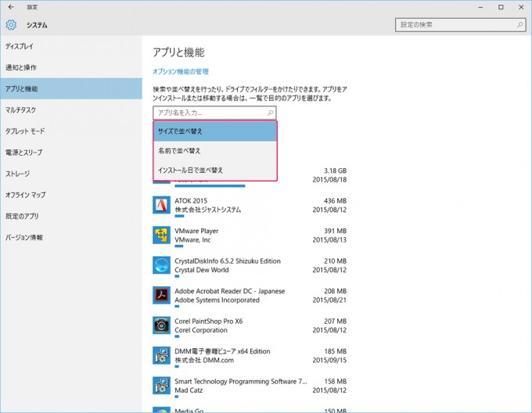This screenshot has height=413, width=532.
Task: Open ディスプレイ settings page
Action: (x=71, y=46)
